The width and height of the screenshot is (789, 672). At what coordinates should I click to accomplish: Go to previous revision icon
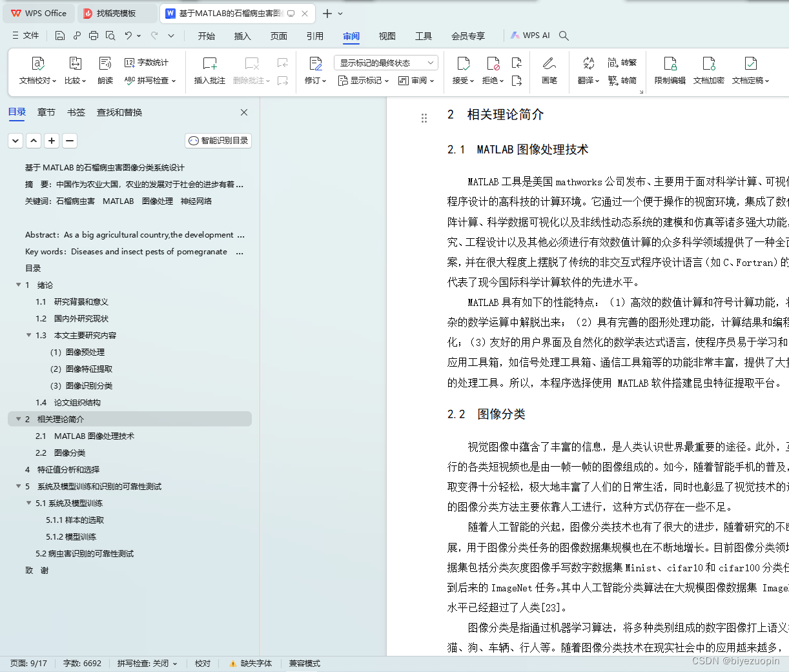pos(517,63)
